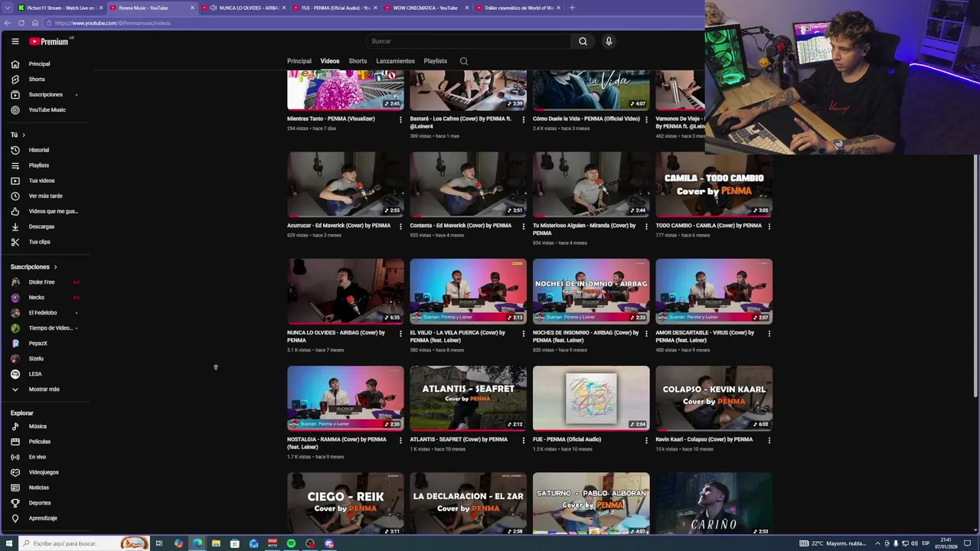Click the search magnifier button beside Buscar
The height and width of the screenshot is (551, 980).
click(x=583, y=41)
